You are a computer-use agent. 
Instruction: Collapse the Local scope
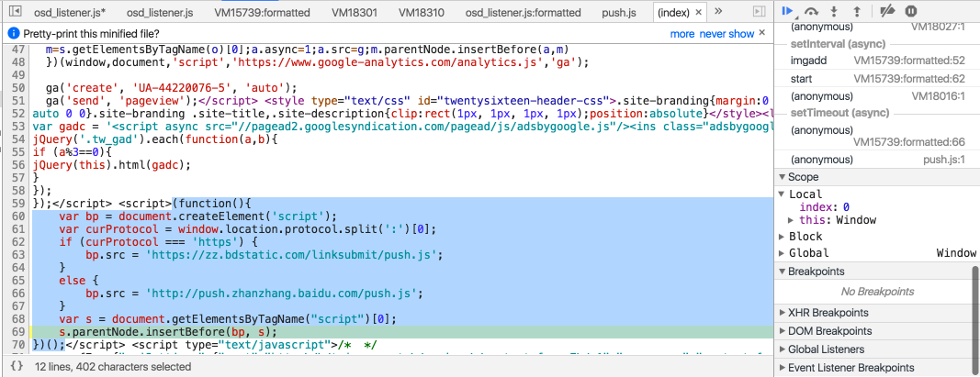(781, 194)
